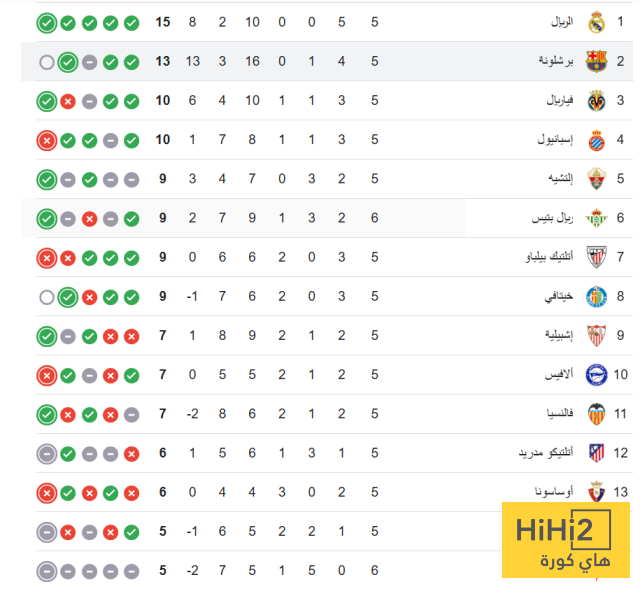Image resolution: width=640 pixels, height=589 pixels.
Task: Click the أتلتيكو مدريد team name
Action: pos(546,452)
